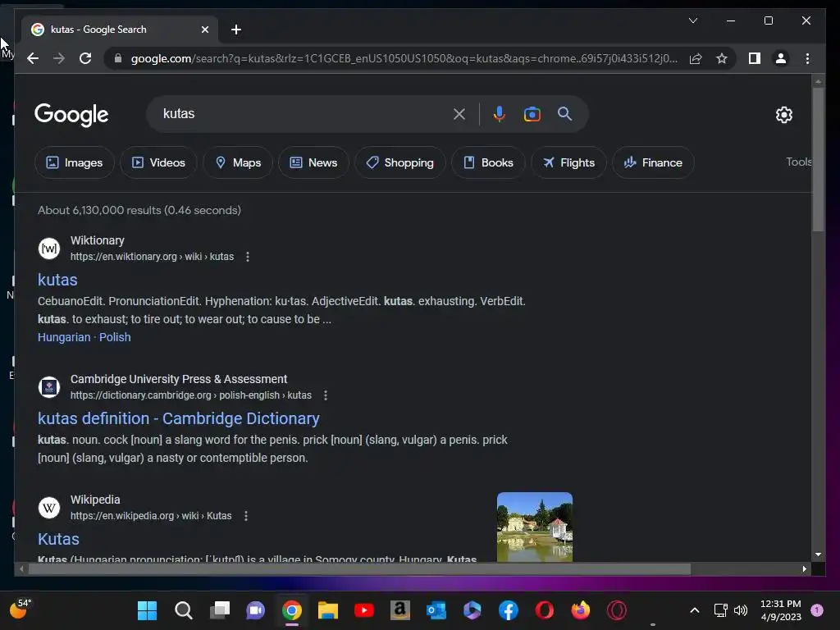This screenshot has width=840, height=630.
Task: View site info via the padlock icon
Action: pos(118,58)
